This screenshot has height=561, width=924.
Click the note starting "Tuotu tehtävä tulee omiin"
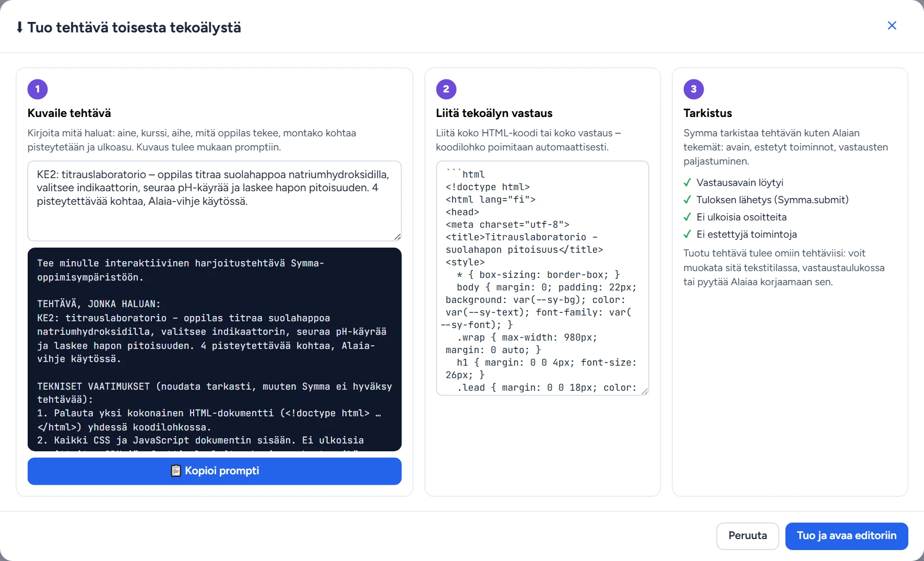coord(784,268)
